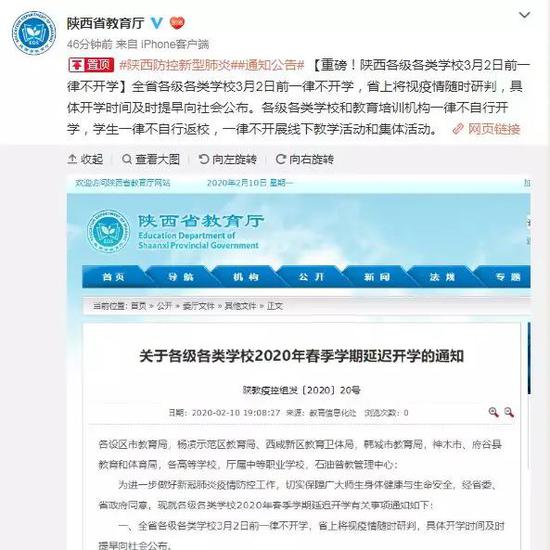Collapse the image with 收起
550x550 pixels.
click(x=85, y=159)
